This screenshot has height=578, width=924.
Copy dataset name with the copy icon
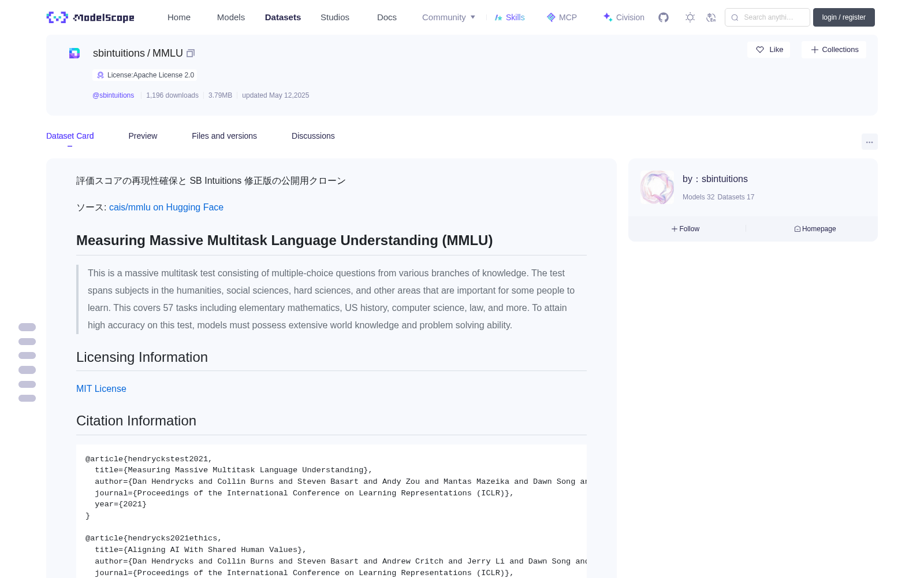(191, 53)
